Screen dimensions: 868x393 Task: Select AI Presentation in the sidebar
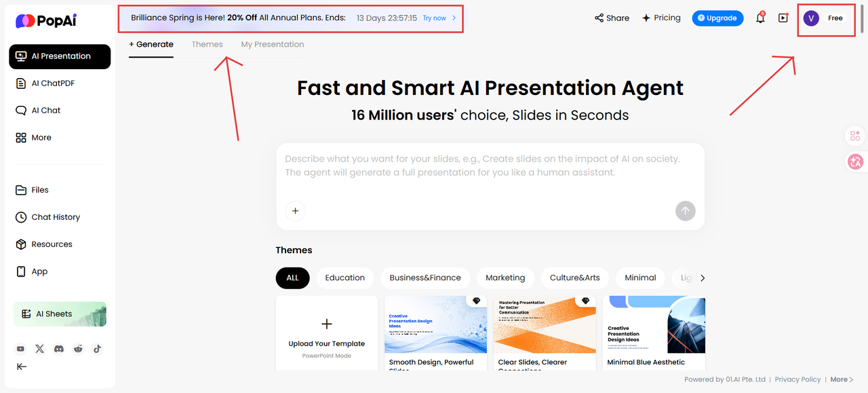point(60,56)
